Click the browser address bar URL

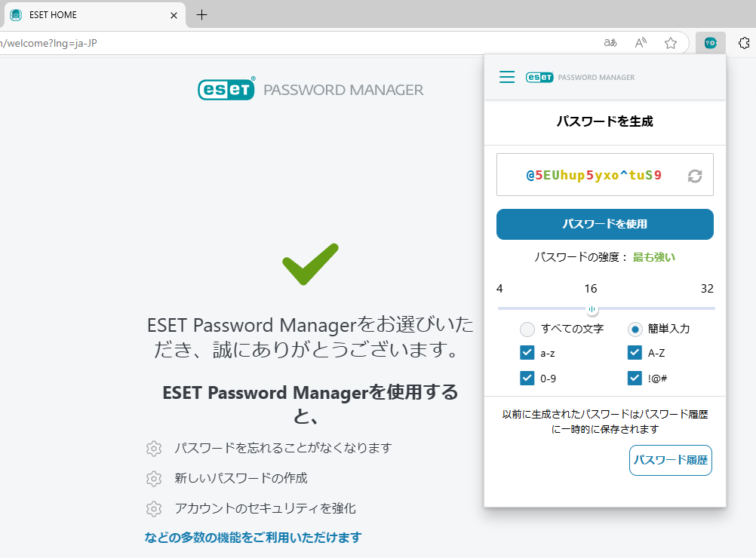tap(49, 44)
